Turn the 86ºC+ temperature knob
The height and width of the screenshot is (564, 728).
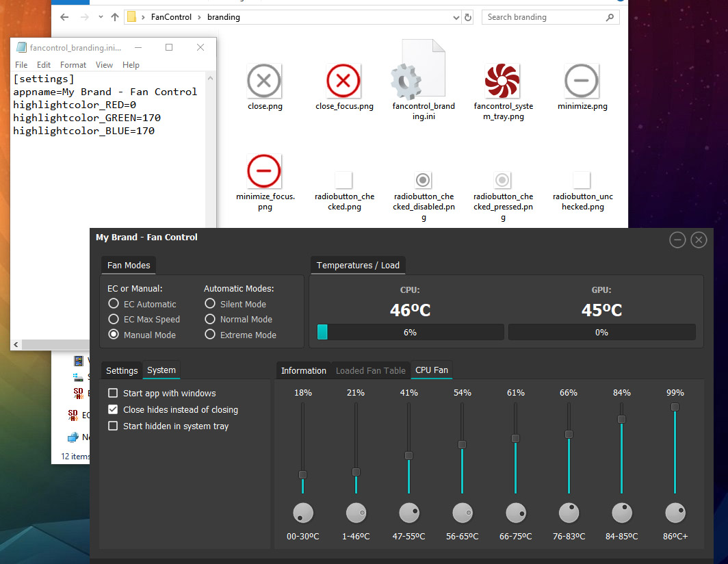click(675, 513)
